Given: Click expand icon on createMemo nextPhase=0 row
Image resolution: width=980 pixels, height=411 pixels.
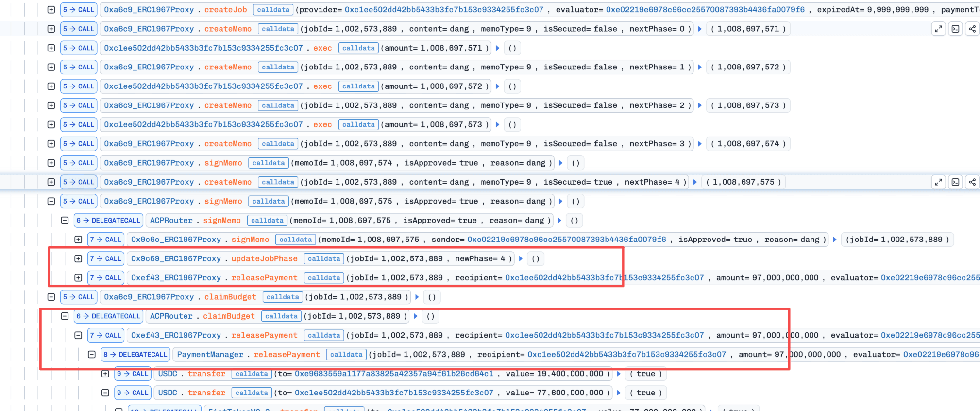Looking at the screenshot, I should (938, 29).
